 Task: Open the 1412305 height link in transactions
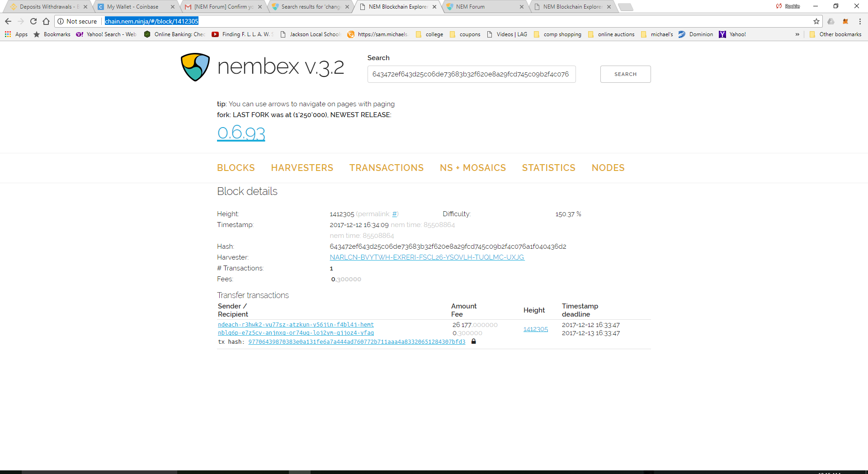536,329
